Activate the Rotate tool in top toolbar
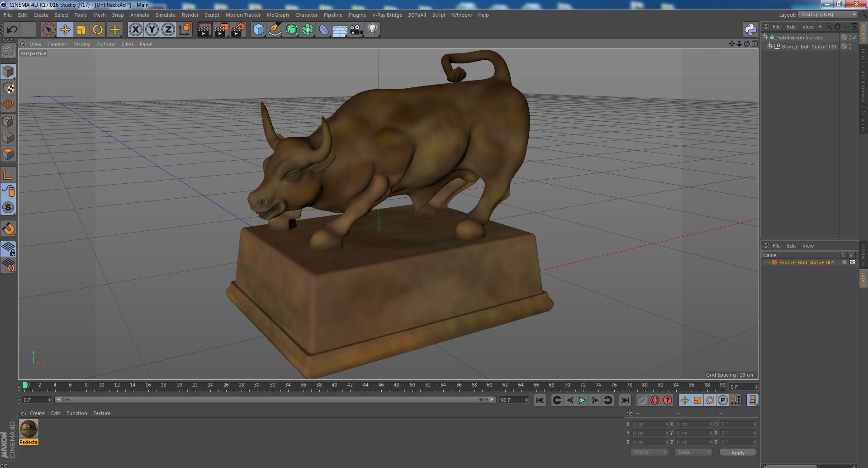This screenshot has width=868, height=468. tap(98, 30)
